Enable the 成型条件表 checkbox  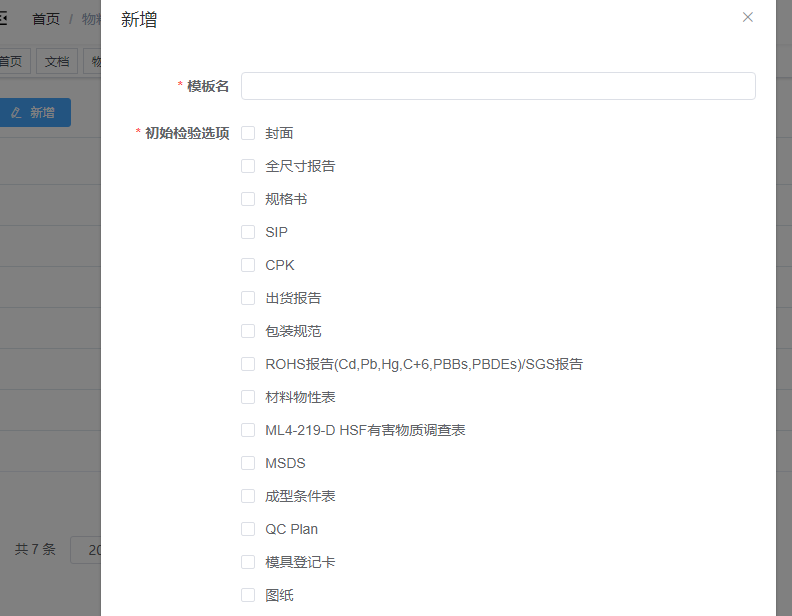(248, 496)
